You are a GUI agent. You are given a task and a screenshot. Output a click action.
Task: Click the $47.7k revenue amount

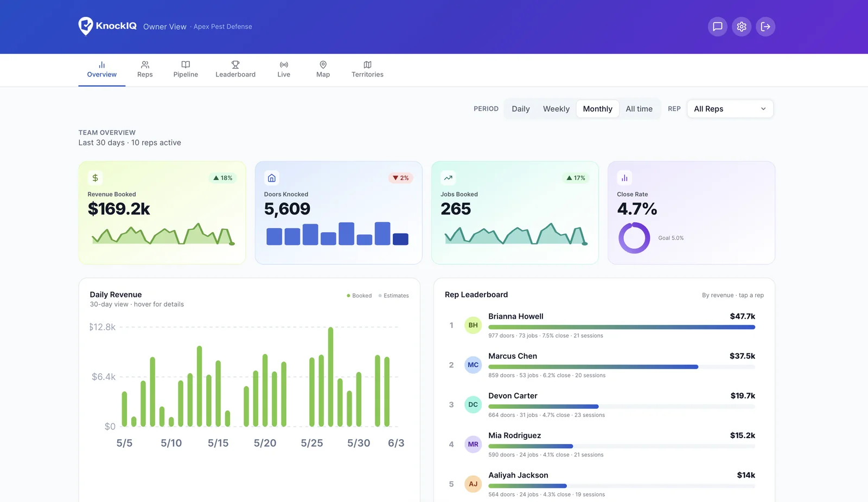[x=742, y=317]
